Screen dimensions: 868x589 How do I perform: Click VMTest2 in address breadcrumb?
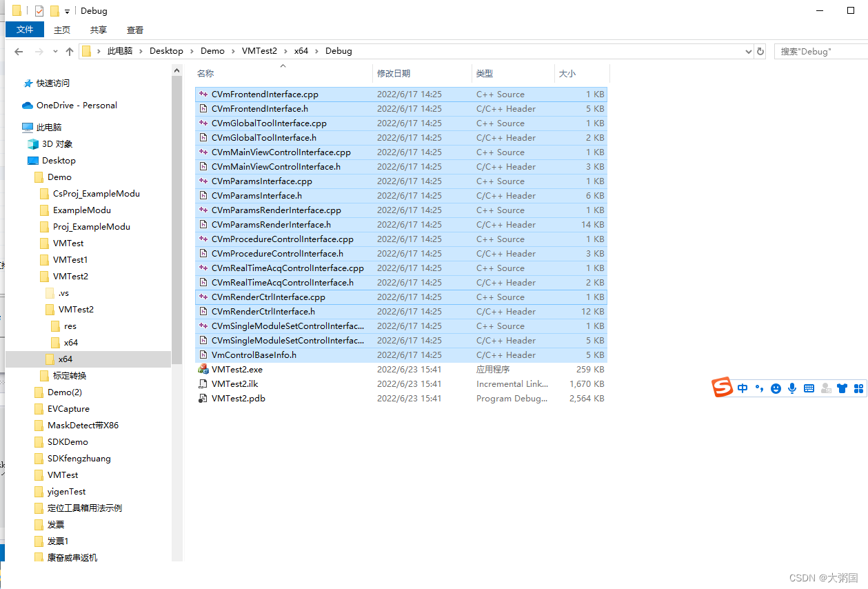[259, 51]
